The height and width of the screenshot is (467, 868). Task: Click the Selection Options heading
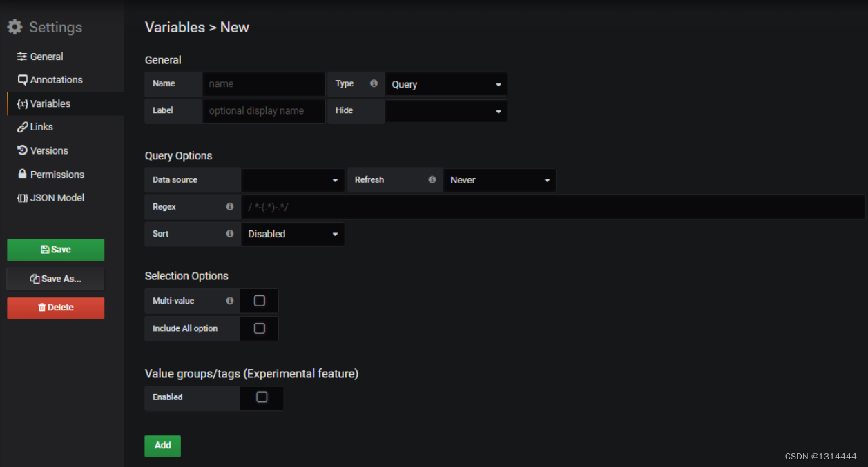pos(186,276)
